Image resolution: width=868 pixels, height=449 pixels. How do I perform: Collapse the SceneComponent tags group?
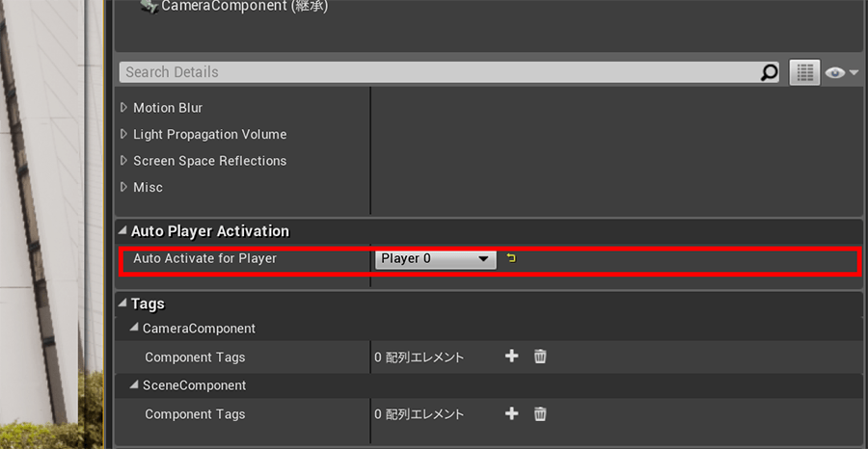[134, 385]
